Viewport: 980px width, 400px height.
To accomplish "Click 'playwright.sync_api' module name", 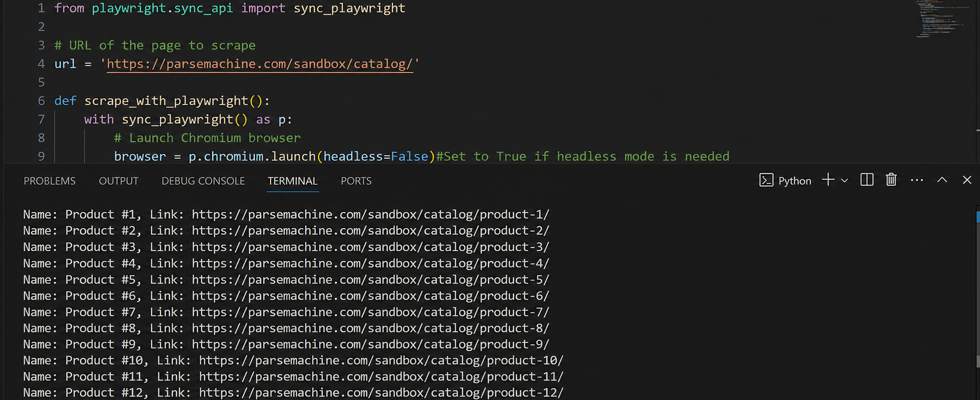I will [162, 8].
